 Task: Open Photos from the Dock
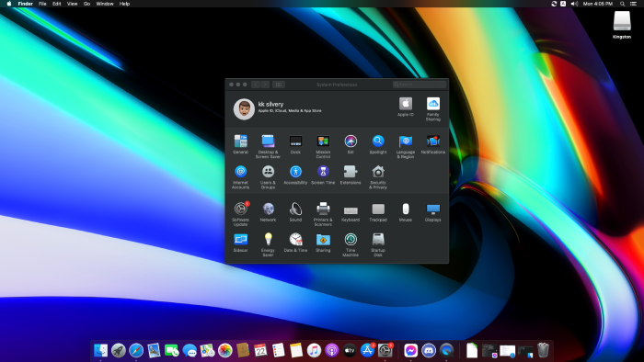coord(225,350)
